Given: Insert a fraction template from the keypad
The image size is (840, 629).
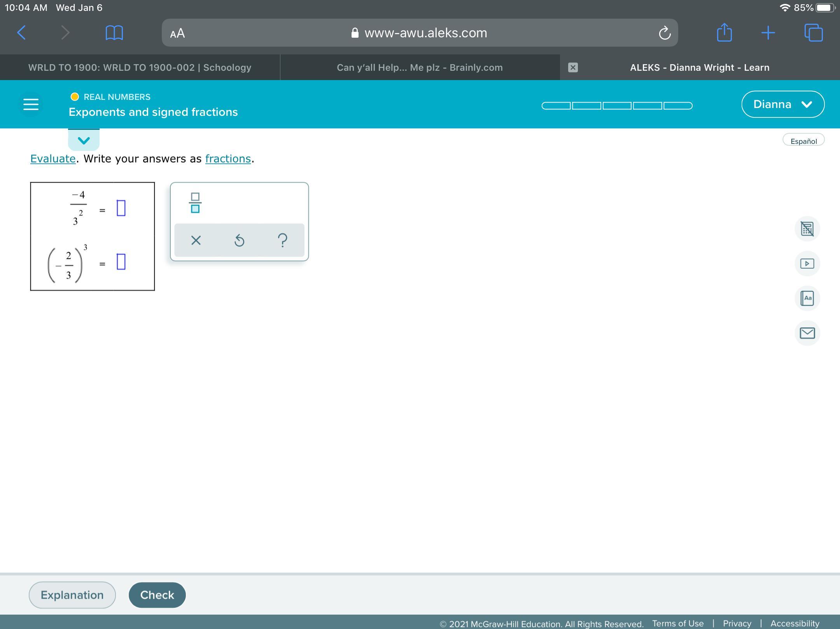Looking at the screenshot, I should coord(195,203).
